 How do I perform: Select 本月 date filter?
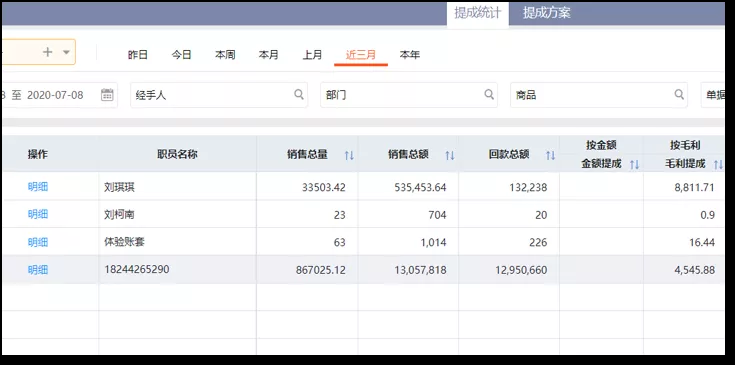click(x=269, y=55)
